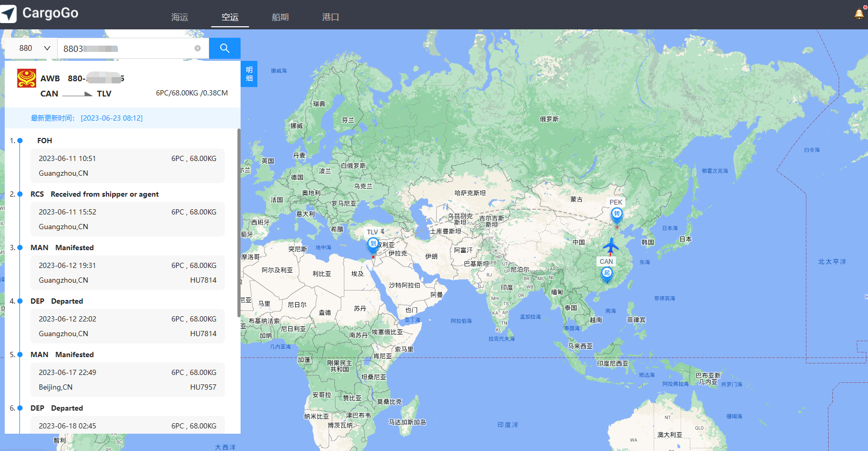Switch to the 海运 tab
The image size is (868, 451).
pos(180,17)
